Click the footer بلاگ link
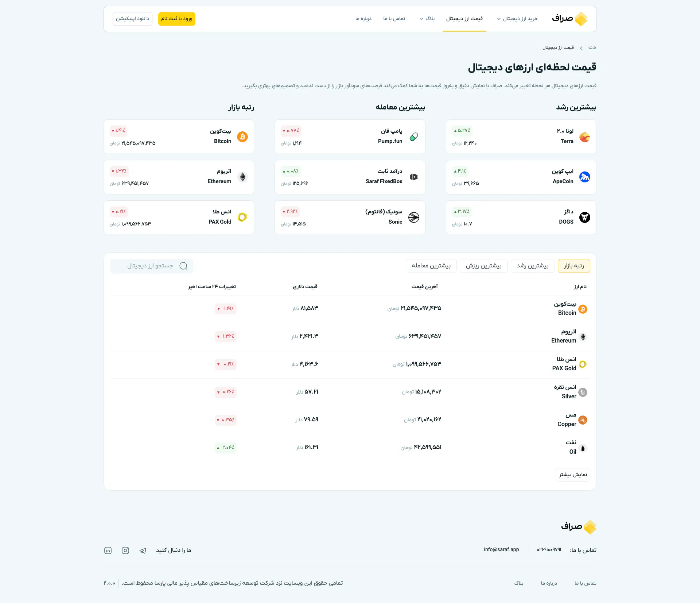The width and height of the screenshot is (700, 603). pyautogui.click(x=519, y=583)
